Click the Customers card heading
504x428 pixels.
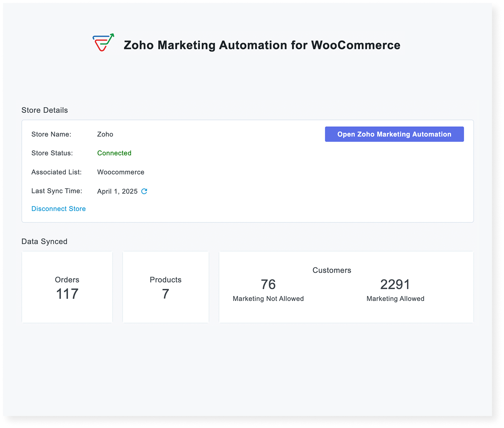(x=332, y=270)
